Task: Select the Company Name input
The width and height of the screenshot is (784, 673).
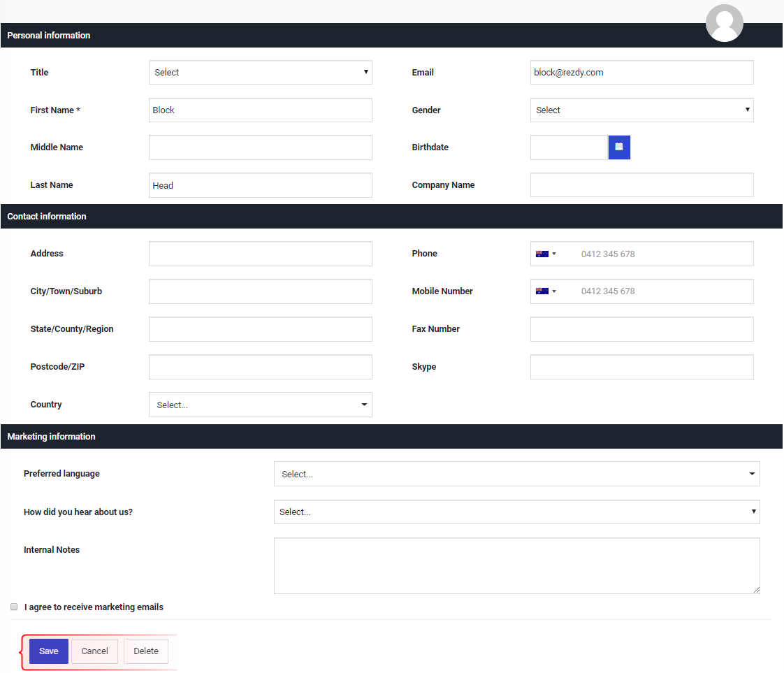Action: 641,185
